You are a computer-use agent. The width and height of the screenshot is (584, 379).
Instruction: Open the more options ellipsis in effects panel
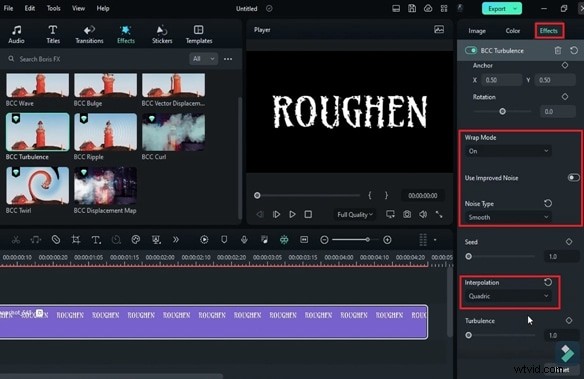228,59
